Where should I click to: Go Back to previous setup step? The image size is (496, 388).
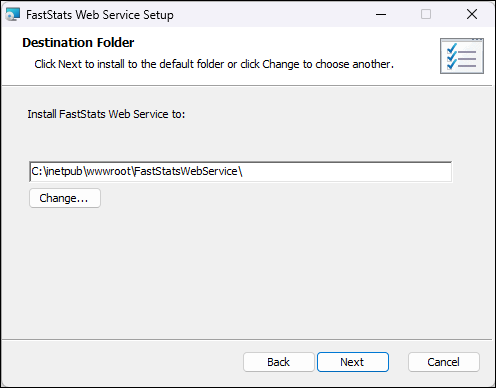[x=279, y=362]
